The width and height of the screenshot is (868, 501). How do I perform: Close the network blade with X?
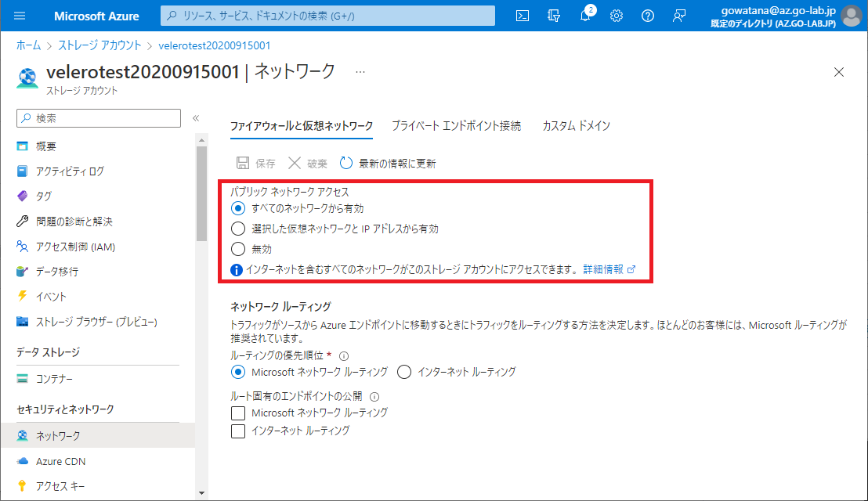point(839,72)
